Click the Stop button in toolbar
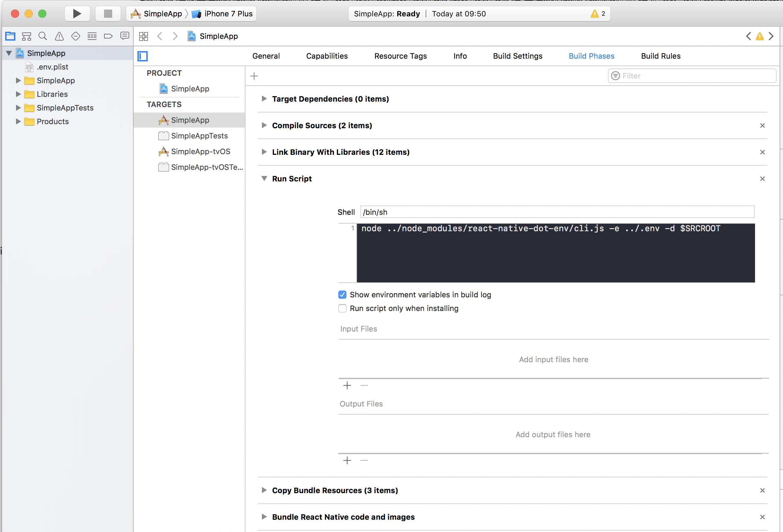The width and height of the screenshot is (783, 532). pos(108,14)
